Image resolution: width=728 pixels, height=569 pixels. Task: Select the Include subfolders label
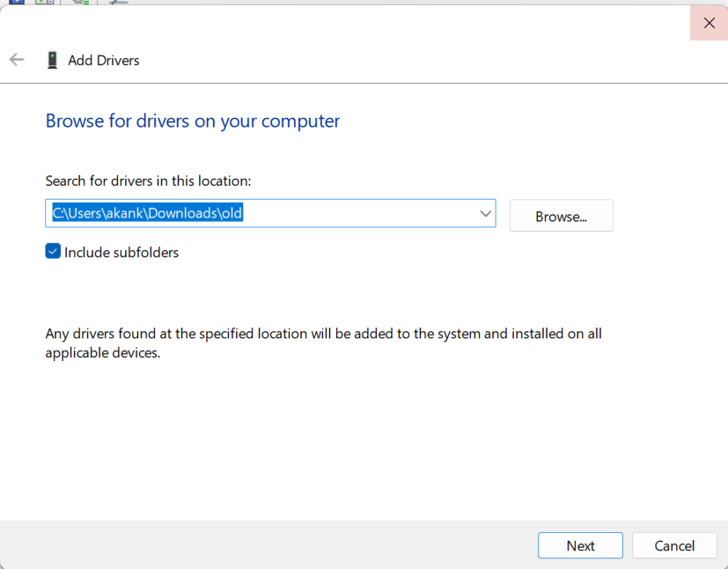(x=121, y=252)
